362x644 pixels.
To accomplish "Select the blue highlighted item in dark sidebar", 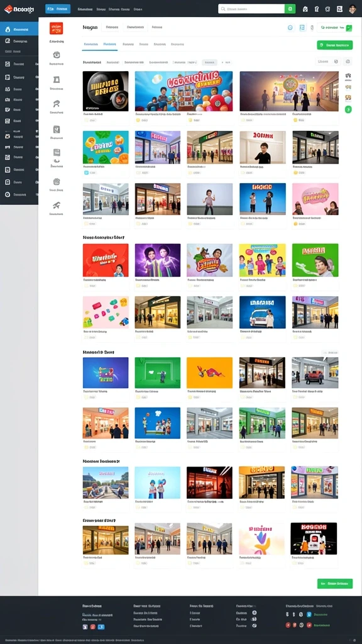I will [19, 29].
